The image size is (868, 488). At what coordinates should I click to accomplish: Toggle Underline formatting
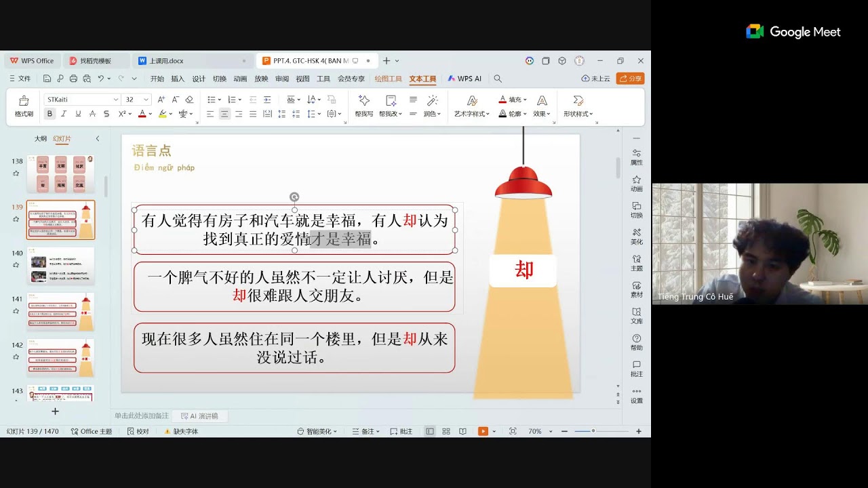click(78, 114)
